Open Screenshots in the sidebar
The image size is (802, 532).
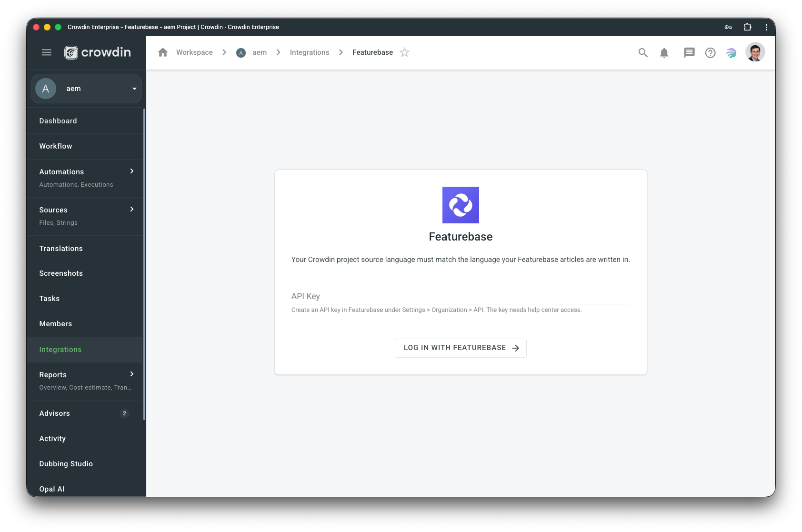[85, 273]
